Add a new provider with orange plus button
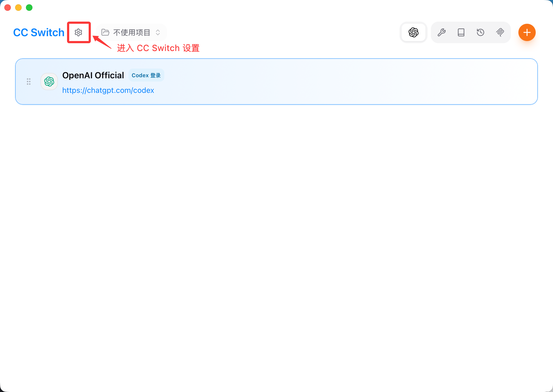 pos(527,32)
